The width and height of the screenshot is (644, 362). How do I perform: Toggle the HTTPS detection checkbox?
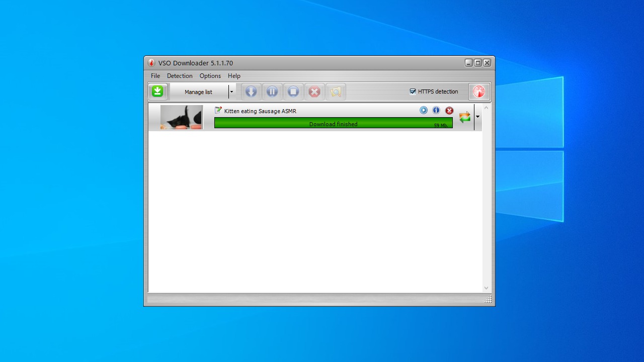point(413,92)
